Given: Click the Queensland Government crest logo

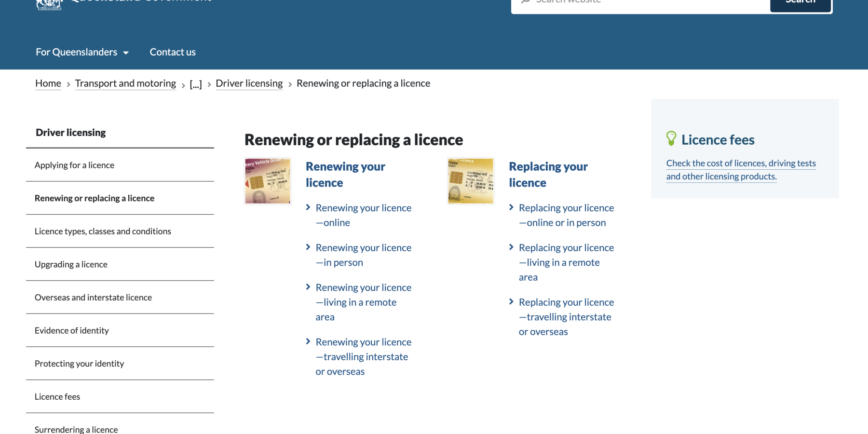Looking at the screenshot, I should (49, 4).
